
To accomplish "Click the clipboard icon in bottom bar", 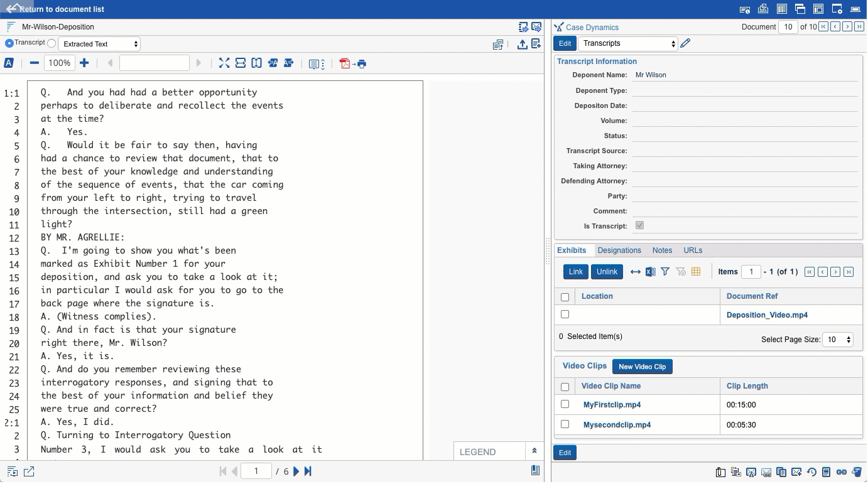I will [720, 472].
